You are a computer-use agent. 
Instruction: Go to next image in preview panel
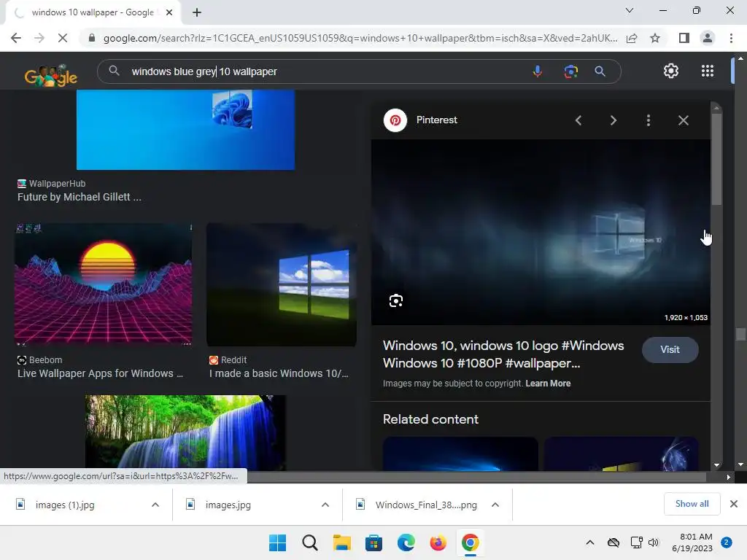click(x=613, y=120)
